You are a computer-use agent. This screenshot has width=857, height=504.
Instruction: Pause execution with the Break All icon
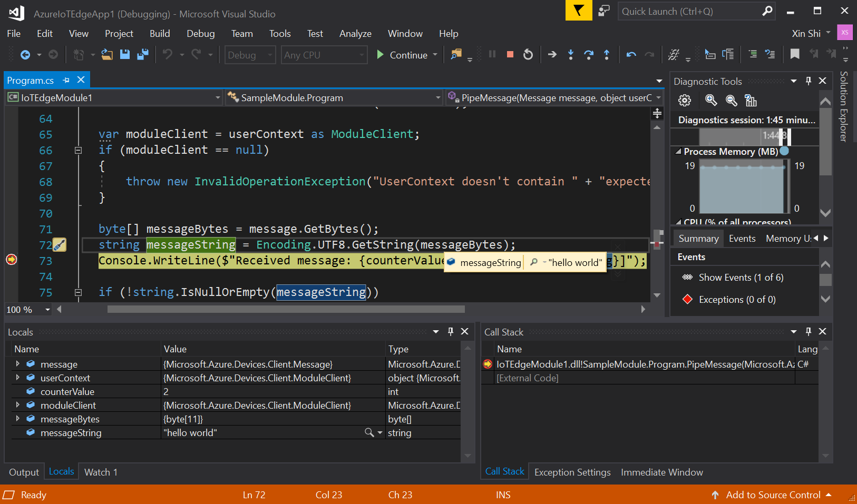[x=492, y=54]
